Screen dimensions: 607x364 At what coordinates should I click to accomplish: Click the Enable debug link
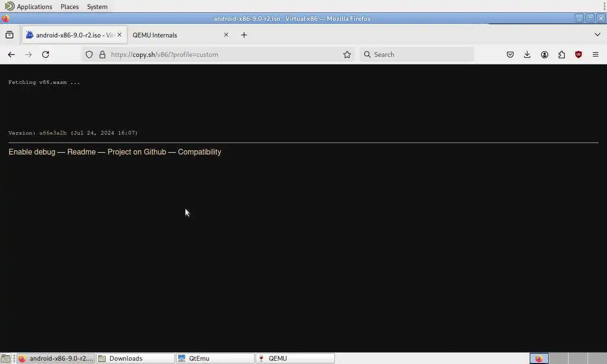(x=32, y=152)
